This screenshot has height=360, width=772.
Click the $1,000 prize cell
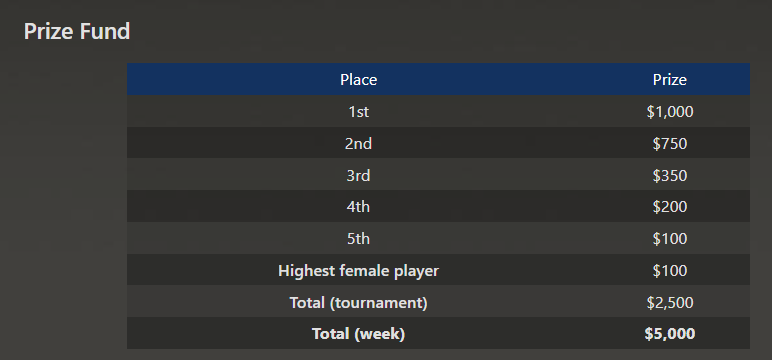point(670,112)
